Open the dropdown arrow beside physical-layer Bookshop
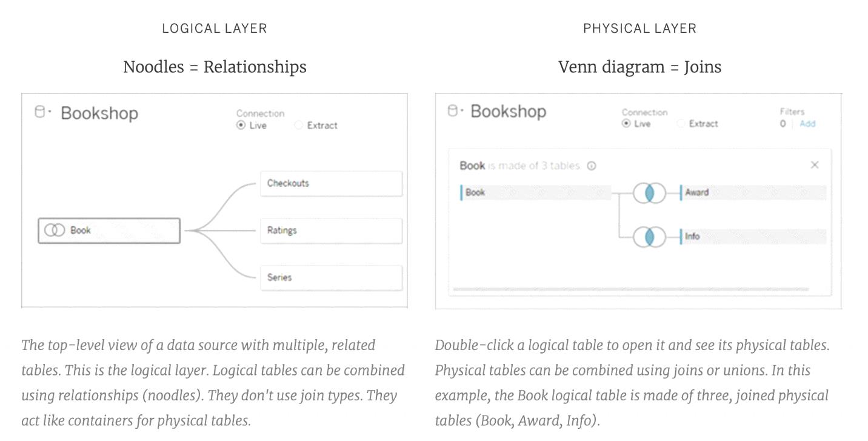 461,110
